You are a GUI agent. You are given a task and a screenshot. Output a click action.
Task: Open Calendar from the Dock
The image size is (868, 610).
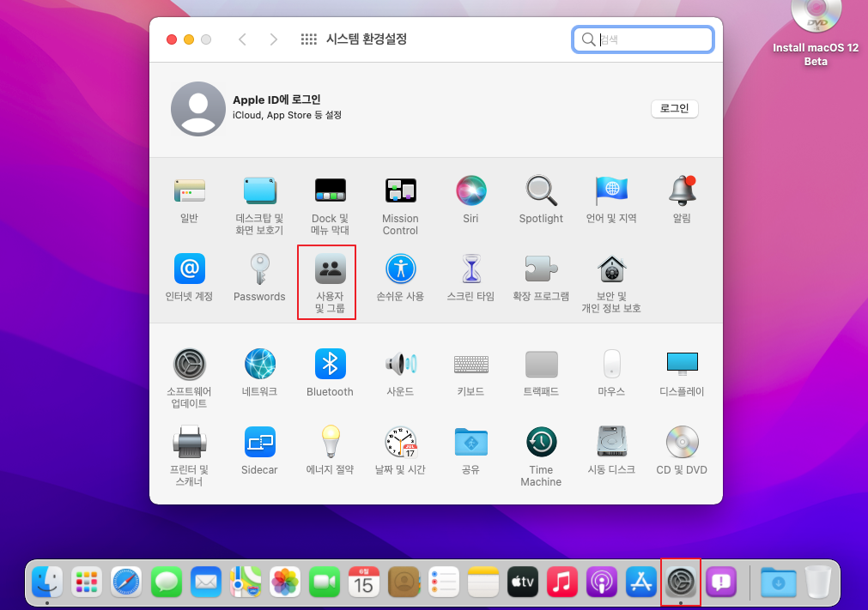[364, 582]
